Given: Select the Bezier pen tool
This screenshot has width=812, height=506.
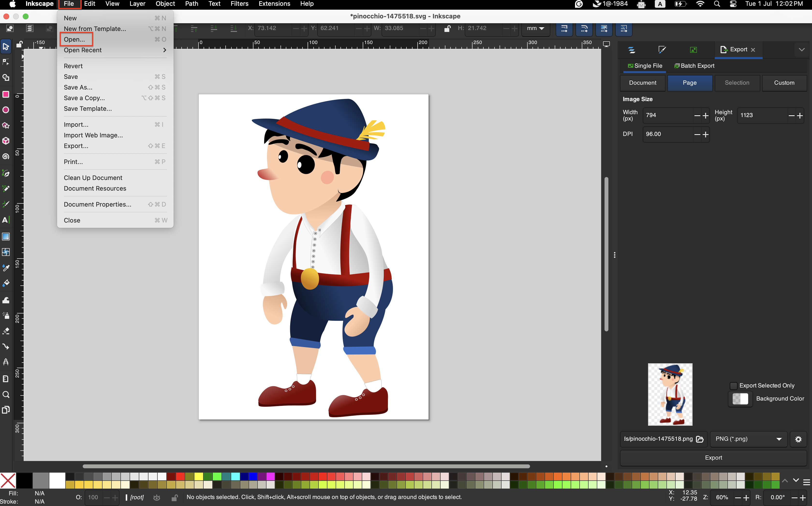Looking at the screenshot, I should [6, 173].
